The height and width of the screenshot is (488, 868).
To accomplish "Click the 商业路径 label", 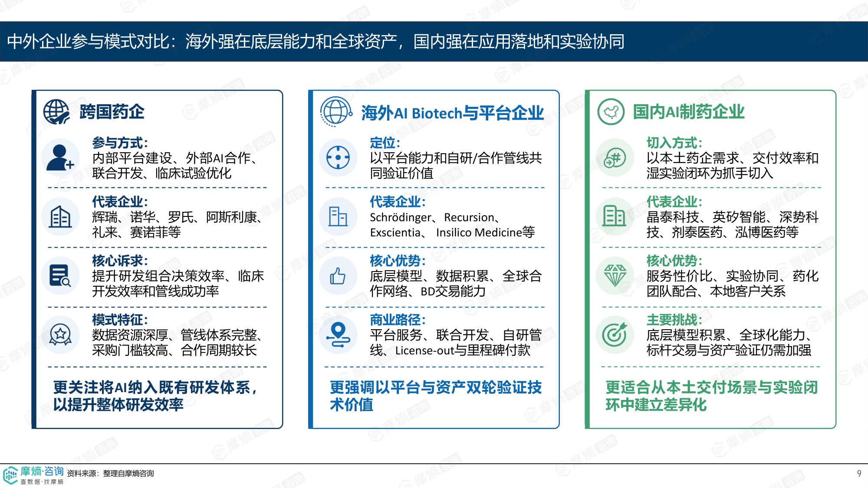I will click(x=398, y=320).
